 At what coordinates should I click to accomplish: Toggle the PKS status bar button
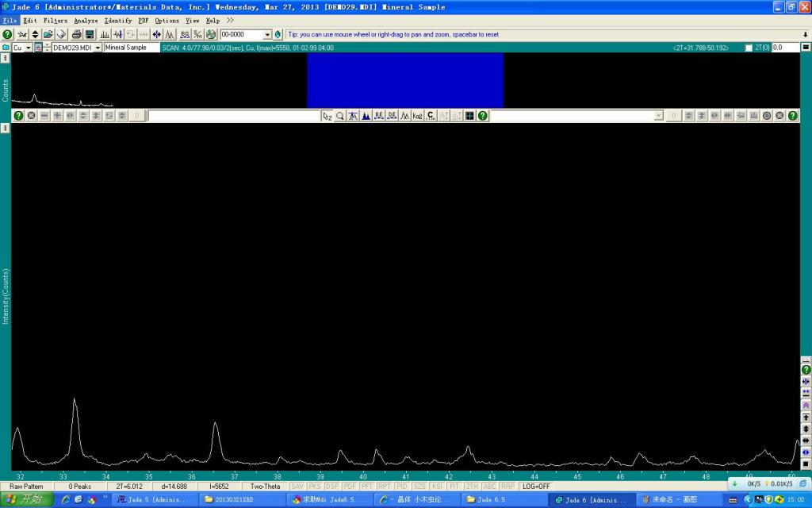tap(315, 487)
